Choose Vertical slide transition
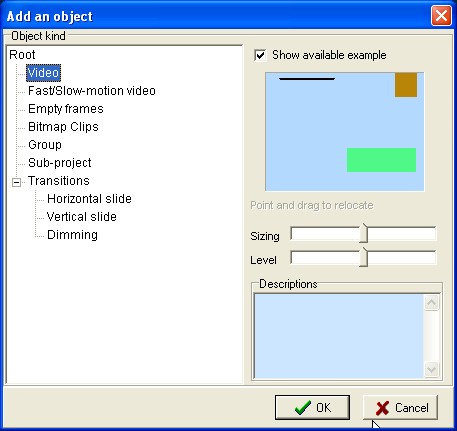 (x=82, y=217)
